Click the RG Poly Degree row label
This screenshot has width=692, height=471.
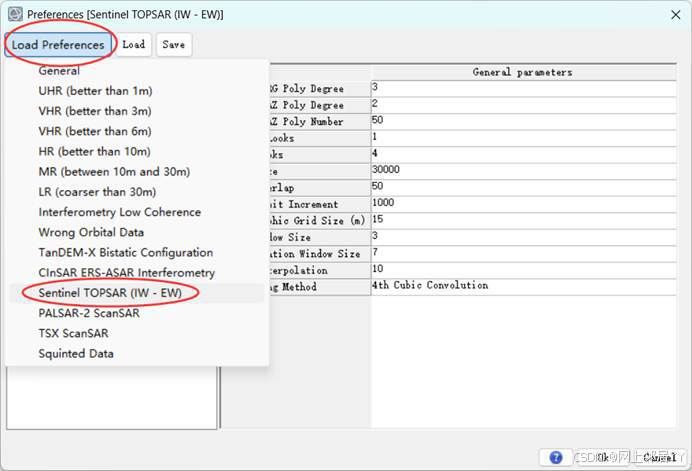(x=320, y=89)
